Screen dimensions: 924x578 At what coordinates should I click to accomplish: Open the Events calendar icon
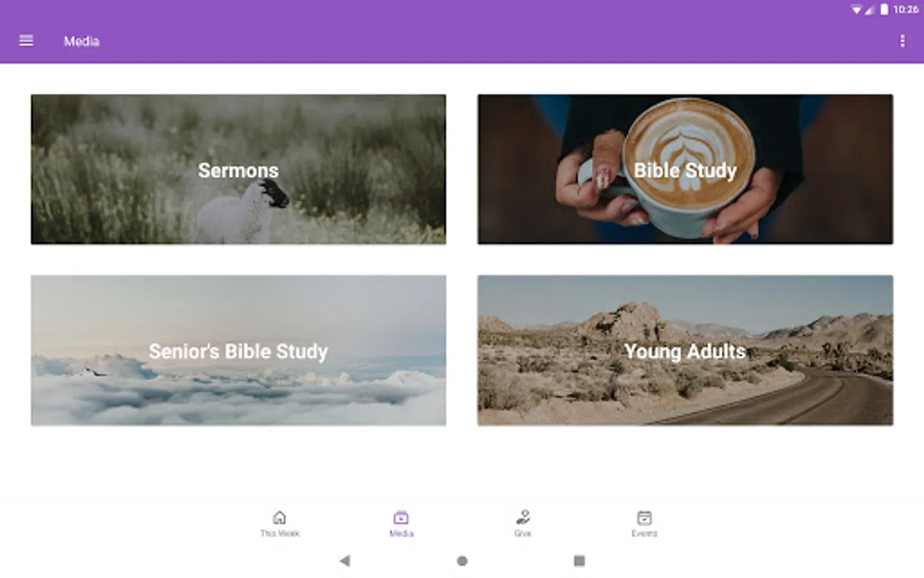pos(644,517)
